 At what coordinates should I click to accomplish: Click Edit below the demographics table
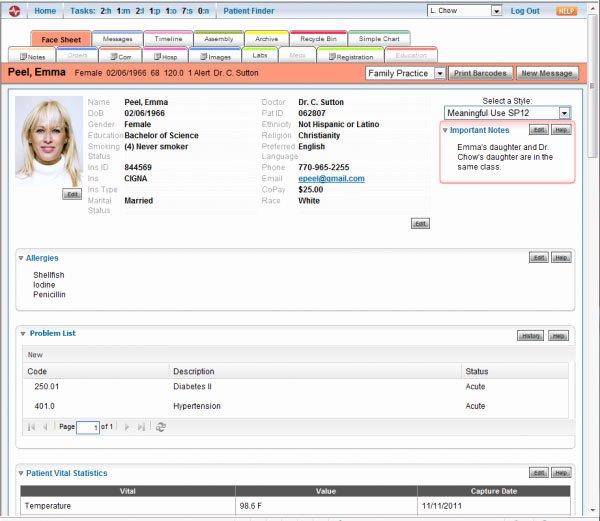420,224
